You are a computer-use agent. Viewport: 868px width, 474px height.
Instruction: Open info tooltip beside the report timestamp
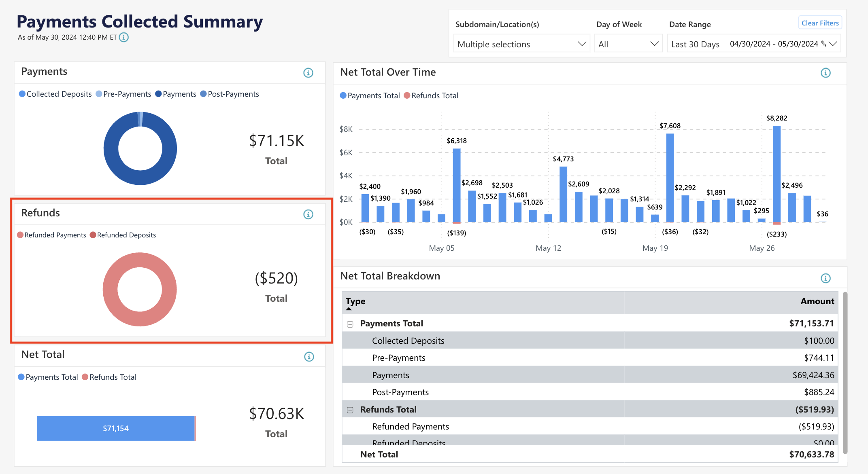(124, 37)
